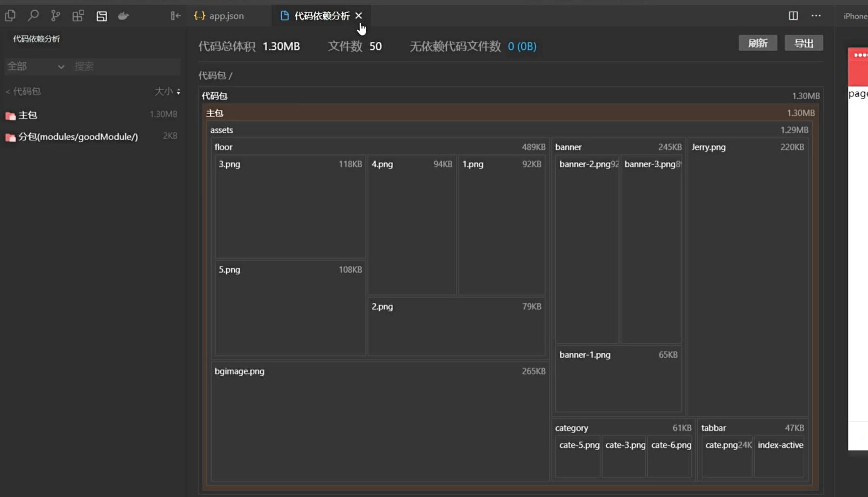
Task: Open the file explorer icon
Action: tap(10, 16)
